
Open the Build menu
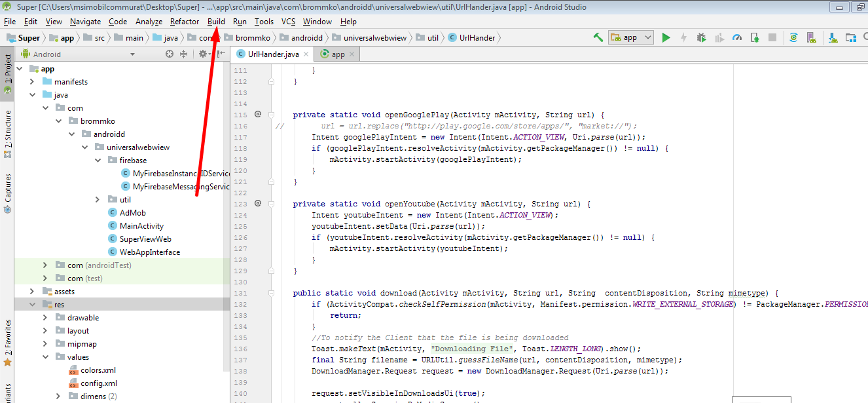click(216, 22)
